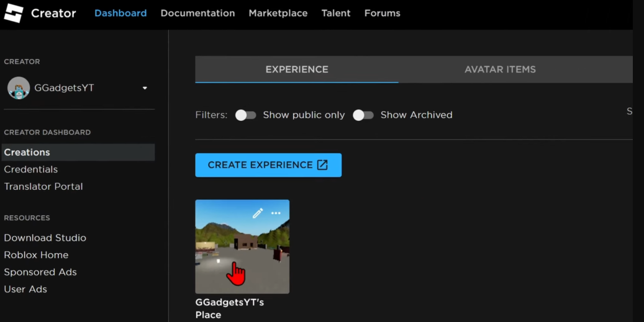Click the GGadgetsYT avatar picture
This screenshot has height=322, width=644.
[x=19, y=87]
